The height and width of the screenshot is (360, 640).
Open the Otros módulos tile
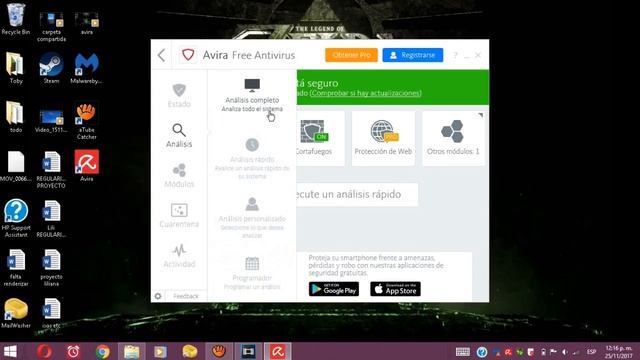tap(453, 138)
